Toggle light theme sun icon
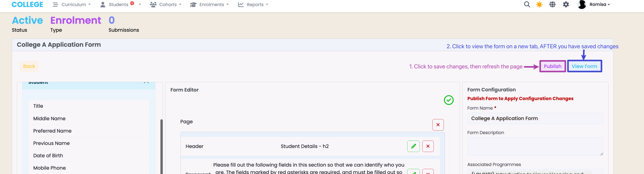 coord(539,5)
